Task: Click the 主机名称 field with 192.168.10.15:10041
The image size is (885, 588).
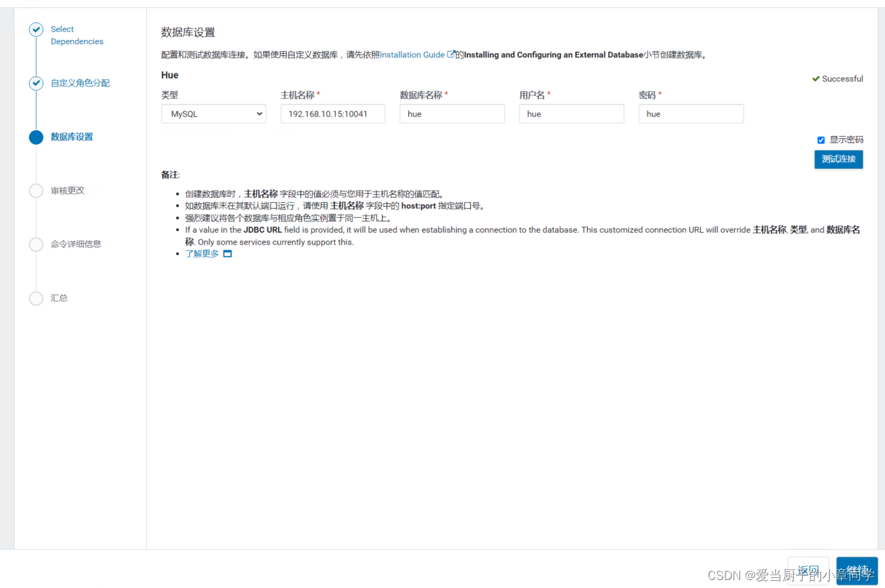Action: (x=333, y=114)
